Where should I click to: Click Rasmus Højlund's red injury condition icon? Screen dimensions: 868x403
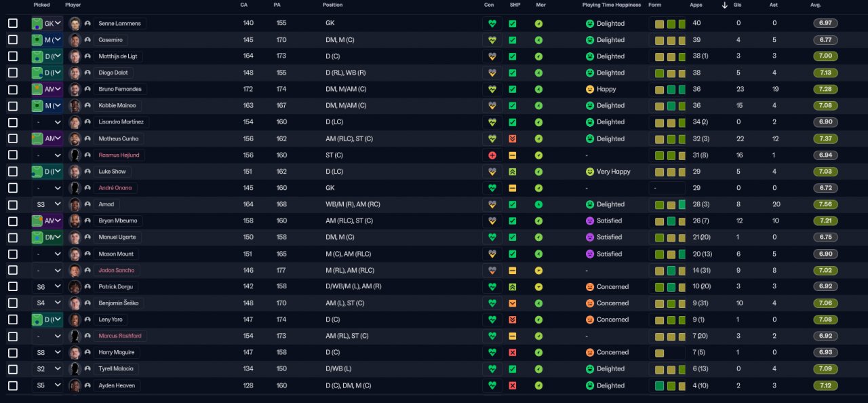[492, 155]
